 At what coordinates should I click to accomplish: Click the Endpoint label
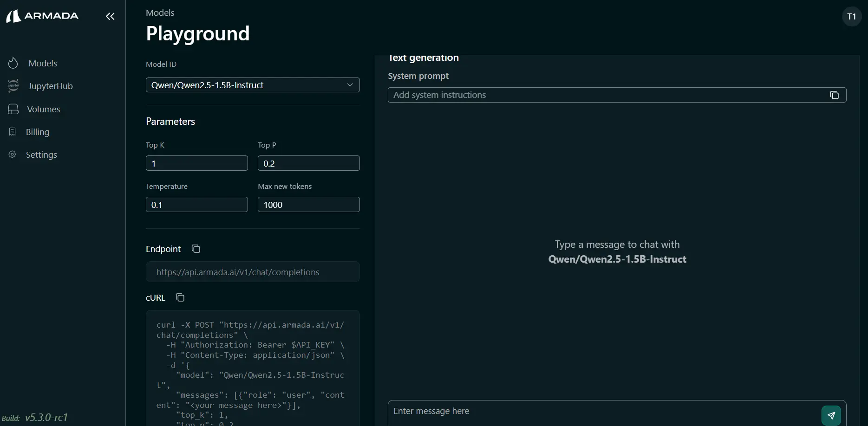coord(163,249)
